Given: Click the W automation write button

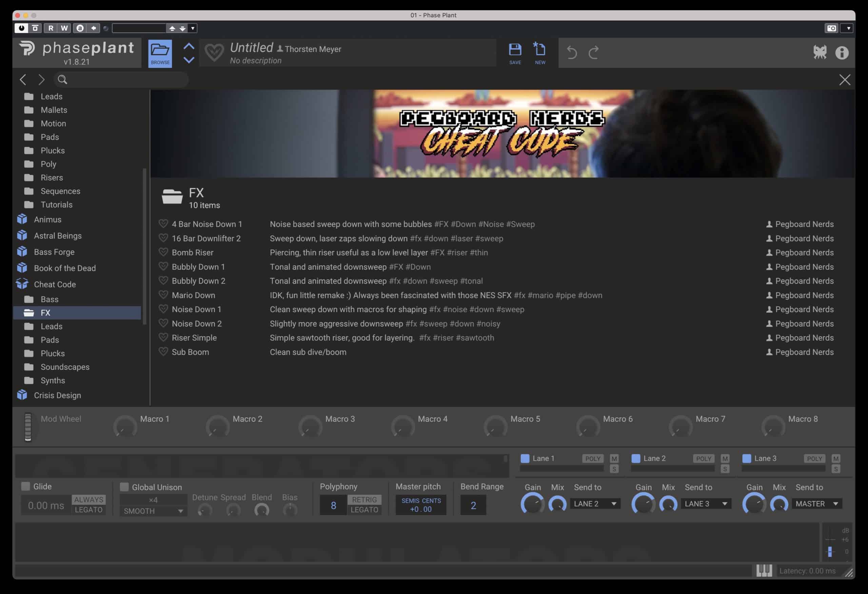Looking at the screenshot, I should (x=64, y=28).
